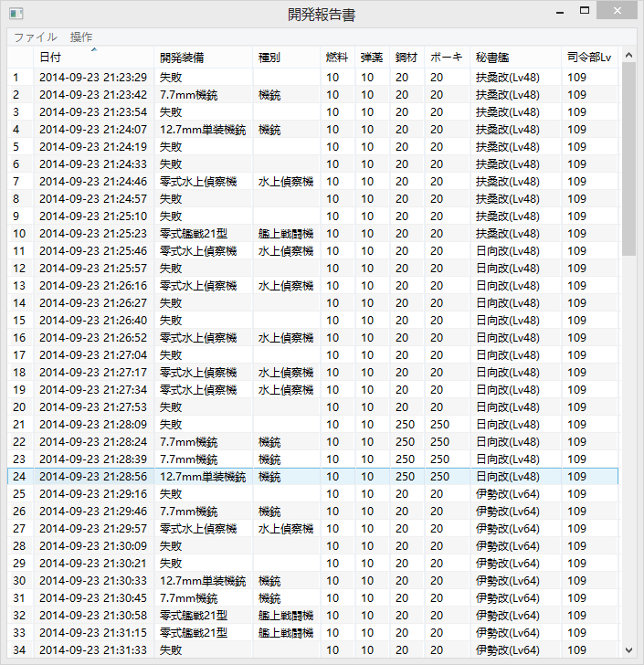Viewport: 644px width, 665px height.
Task: Select date cell 2014-09-23 21:27:34
Action: (93, 390)
